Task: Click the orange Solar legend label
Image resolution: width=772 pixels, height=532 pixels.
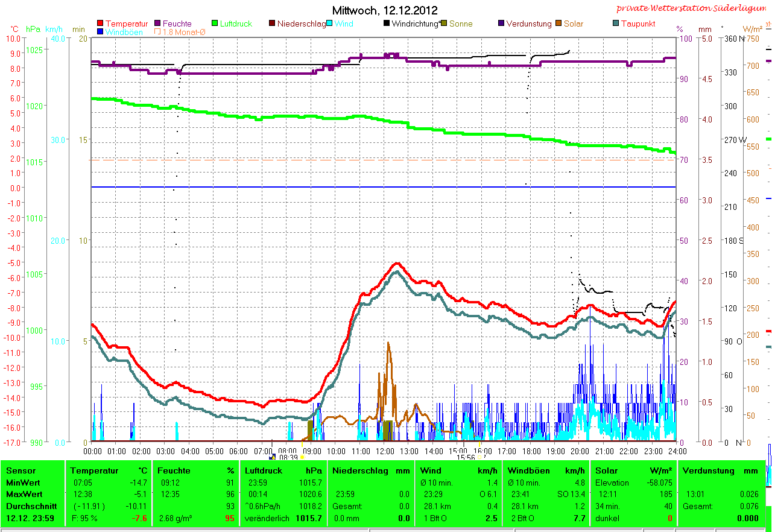Action: 574,24
